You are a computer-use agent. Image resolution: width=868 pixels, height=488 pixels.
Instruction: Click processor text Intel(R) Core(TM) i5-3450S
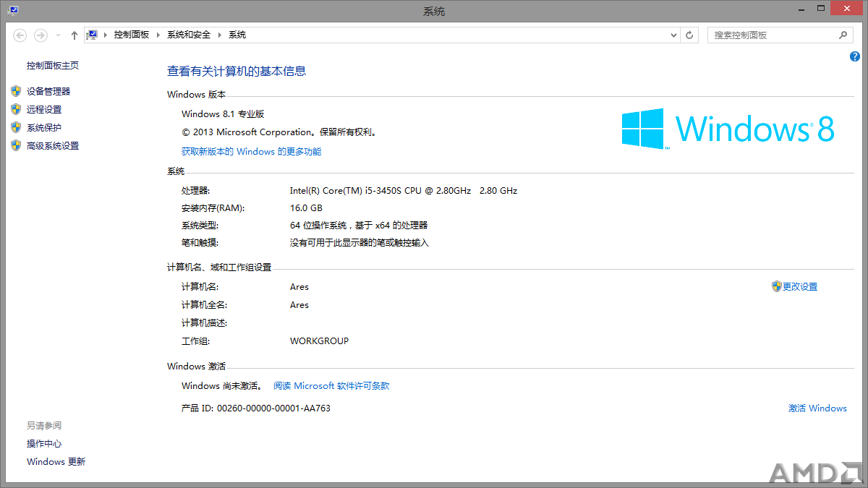404,191
